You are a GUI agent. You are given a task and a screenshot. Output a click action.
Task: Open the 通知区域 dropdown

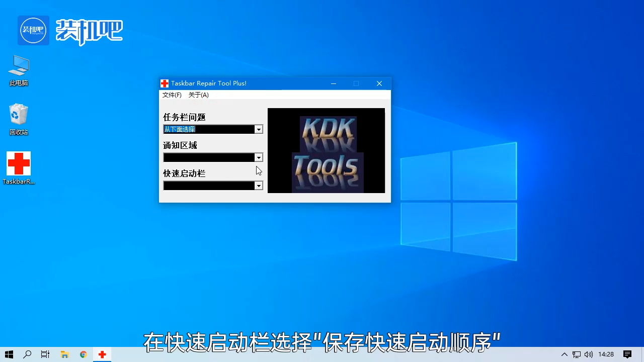point(258,157)
